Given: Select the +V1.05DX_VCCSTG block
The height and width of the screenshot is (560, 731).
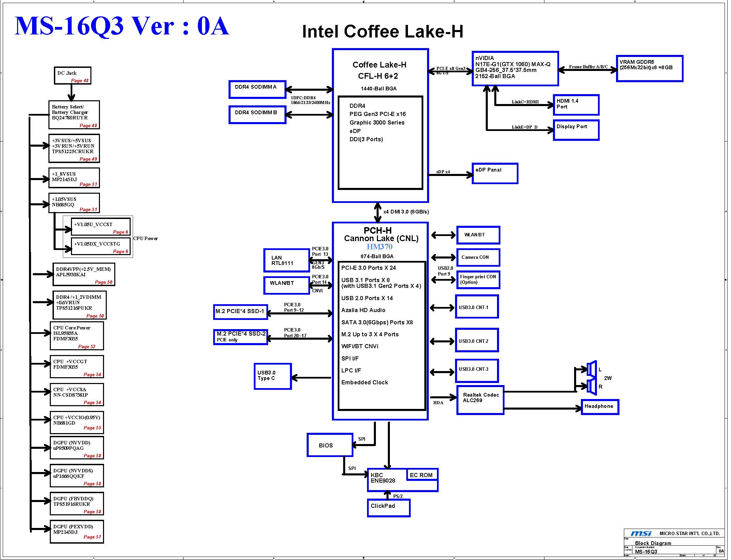Looking at the screenshot, I should [101, 246].
